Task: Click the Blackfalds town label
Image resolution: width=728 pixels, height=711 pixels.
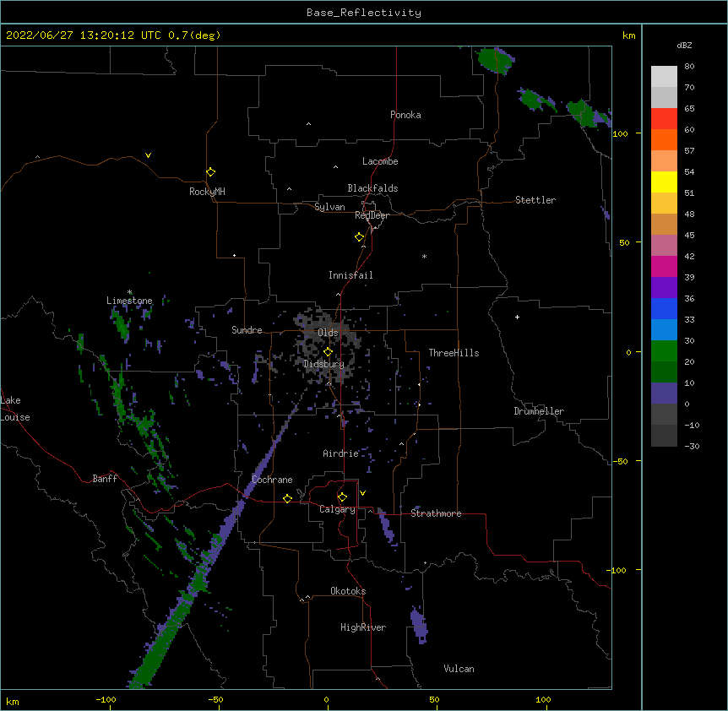Action: [x=372, y=188]
